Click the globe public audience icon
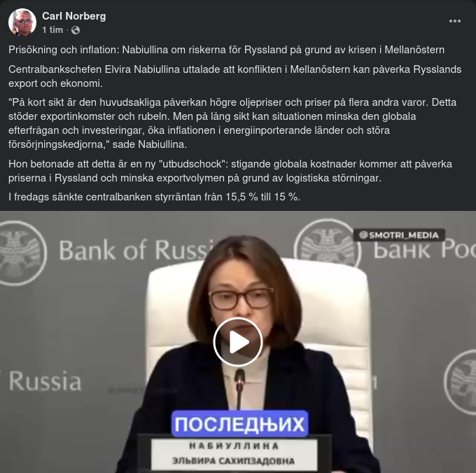 [76, 30]
